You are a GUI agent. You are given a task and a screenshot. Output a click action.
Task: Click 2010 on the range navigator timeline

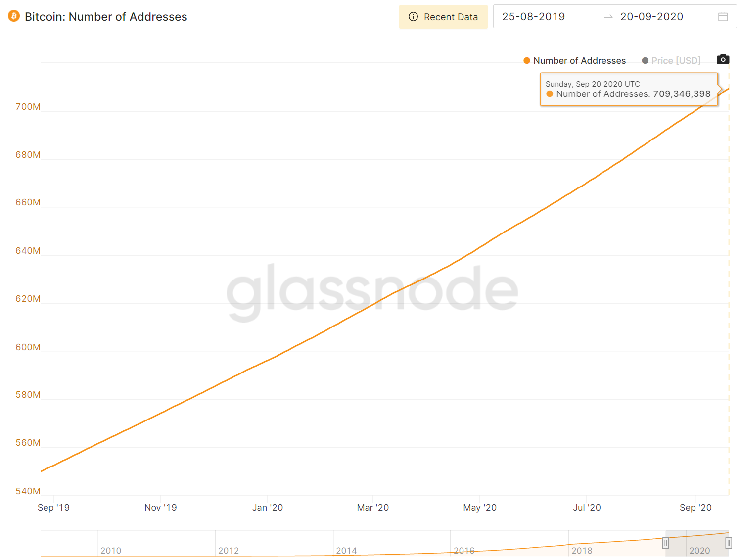click(x=111, y=551)
